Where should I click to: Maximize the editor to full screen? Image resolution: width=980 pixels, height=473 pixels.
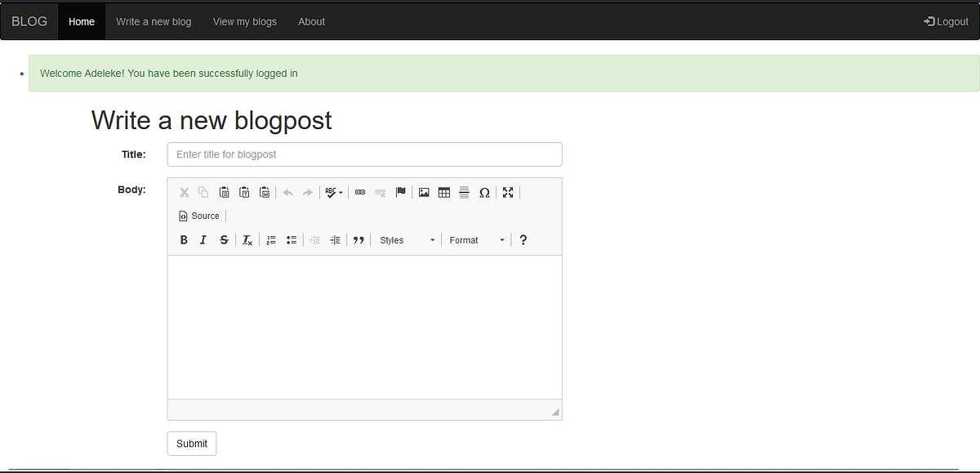508,192
